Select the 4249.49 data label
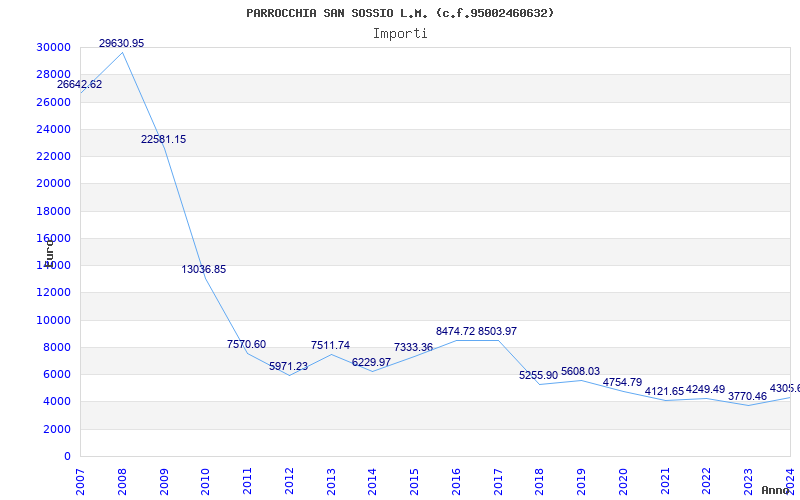This screenshot has width=800, height=500. click(x=705, y=390)
